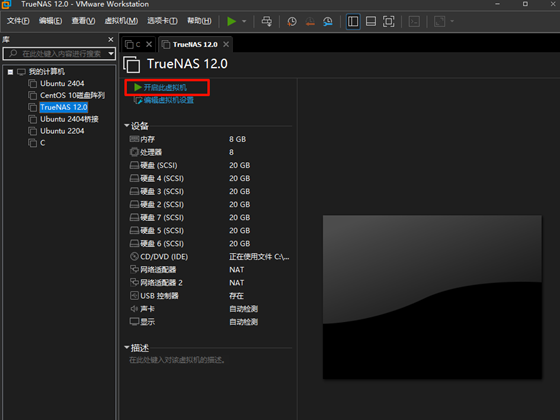
Task: Close the library panel
Action: click(x=111, y=39)
